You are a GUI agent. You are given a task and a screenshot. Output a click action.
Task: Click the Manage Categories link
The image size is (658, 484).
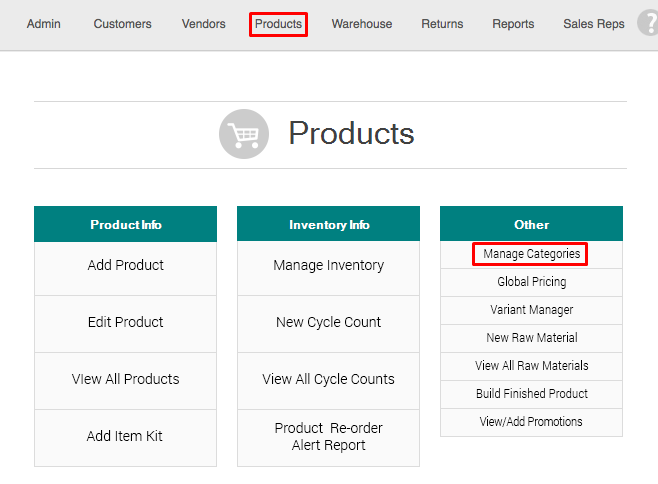click(531, 254)
